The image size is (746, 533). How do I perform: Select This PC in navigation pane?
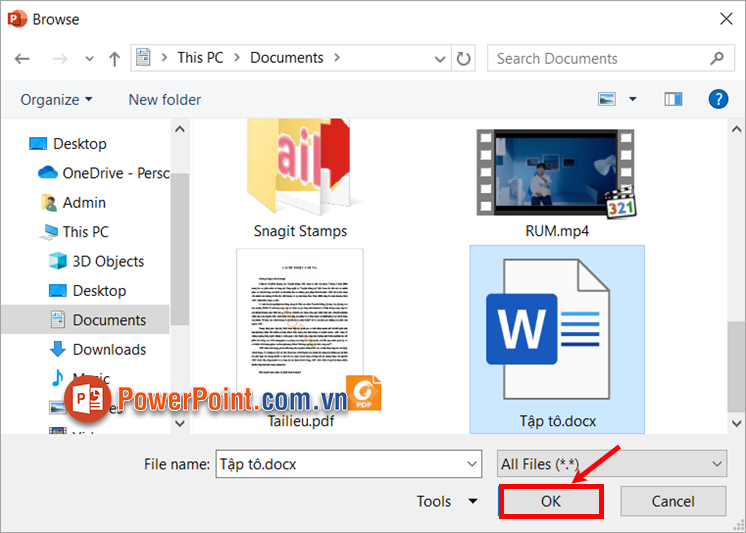(x=74, y=232)
